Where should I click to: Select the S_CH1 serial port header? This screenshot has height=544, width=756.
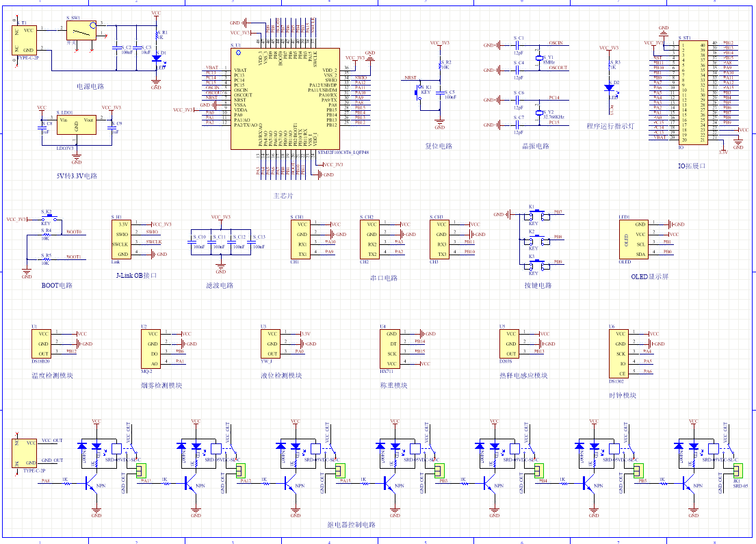301,239
